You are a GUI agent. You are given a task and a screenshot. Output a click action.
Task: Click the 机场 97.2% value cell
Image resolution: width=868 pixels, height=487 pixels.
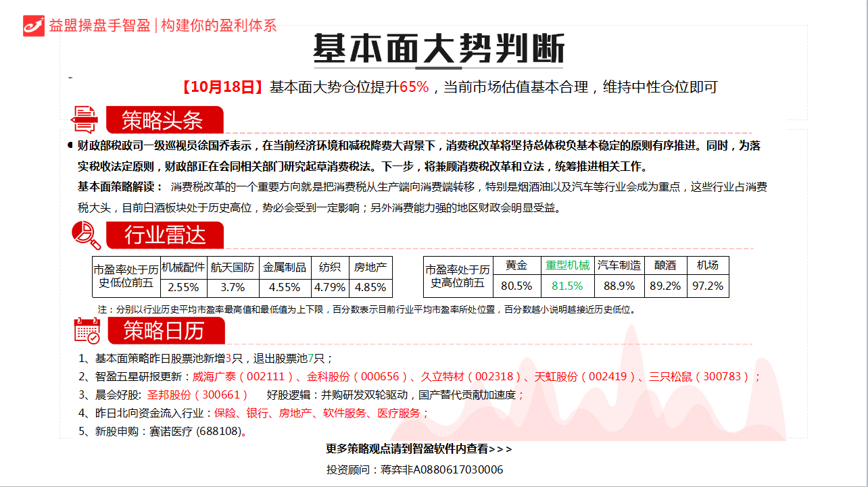pyautogui.click(x=708, y=286)
